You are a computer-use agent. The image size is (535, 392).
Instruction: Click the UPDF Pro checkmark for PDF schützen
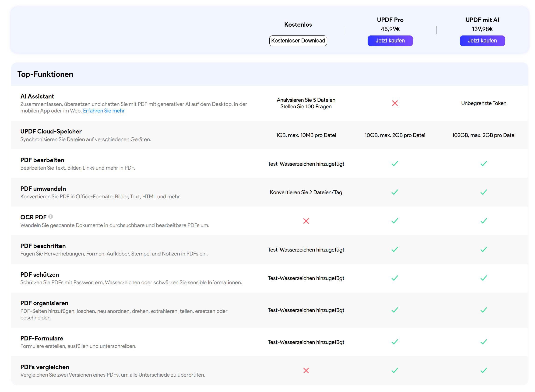click(x=395, y=278)
